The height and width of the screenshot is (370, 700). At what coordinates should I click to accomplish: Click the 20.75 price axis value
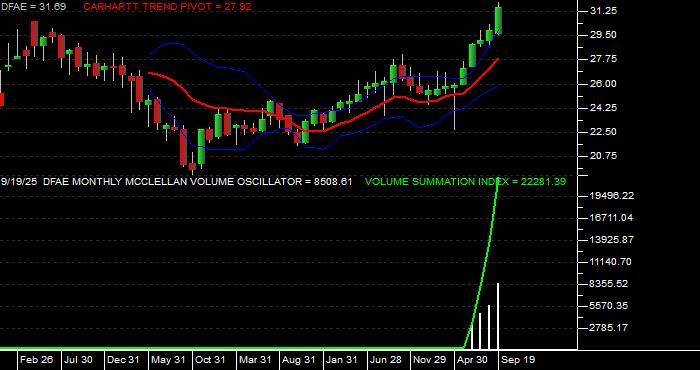[604, 156]
